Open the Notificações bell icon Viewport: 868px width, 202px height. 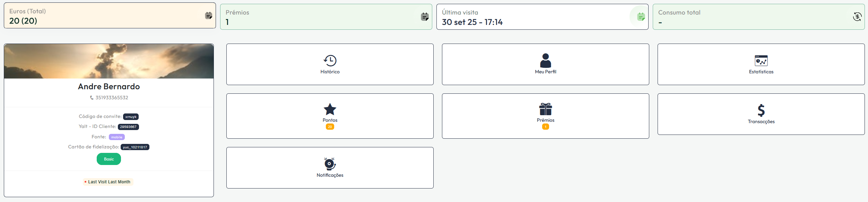click(x=330, y=164)
